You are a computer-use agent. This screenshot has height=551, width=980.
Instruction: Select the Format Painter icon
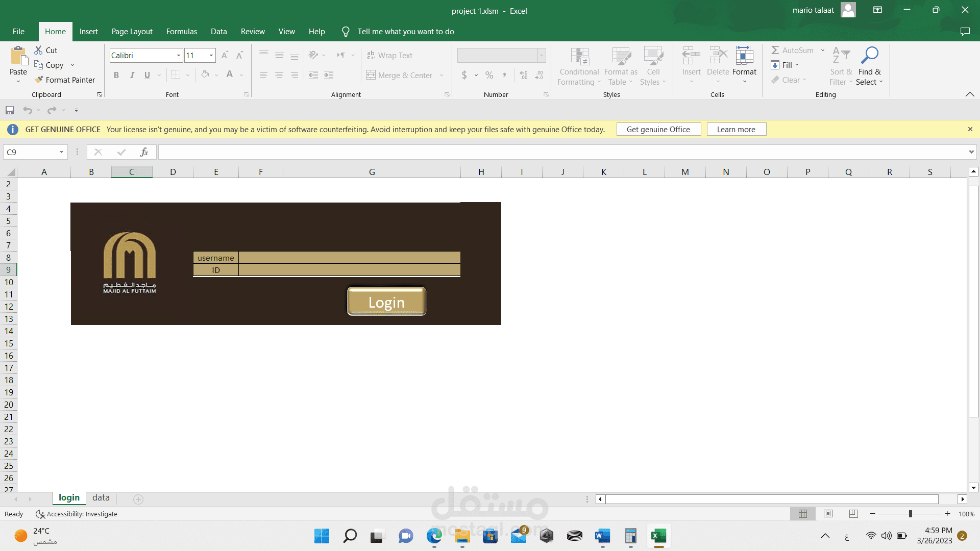point(65,80)
